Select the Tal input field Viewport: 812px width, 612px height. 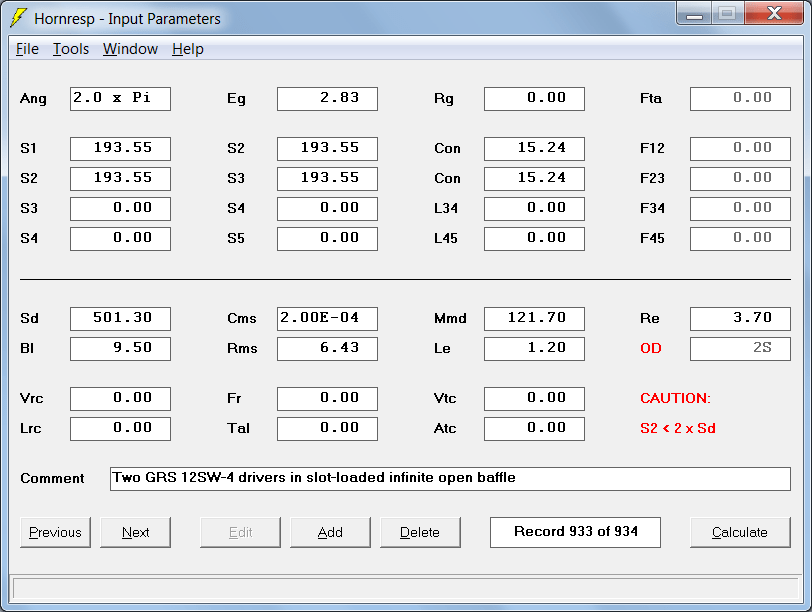click(x=327, y=429)
